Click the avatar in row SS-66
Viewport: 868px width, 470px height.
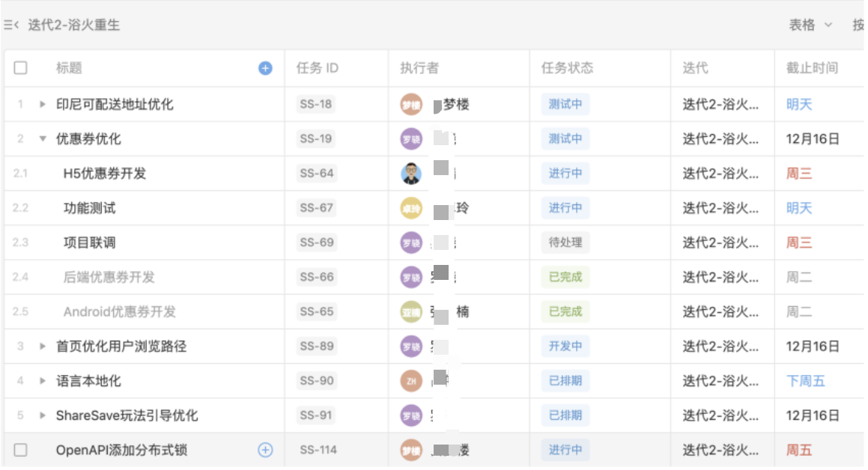(411, 277)
